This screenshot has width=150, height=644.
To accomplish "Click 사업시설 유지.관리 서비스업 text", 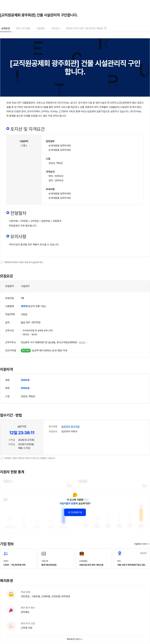I will click(91, 565).
